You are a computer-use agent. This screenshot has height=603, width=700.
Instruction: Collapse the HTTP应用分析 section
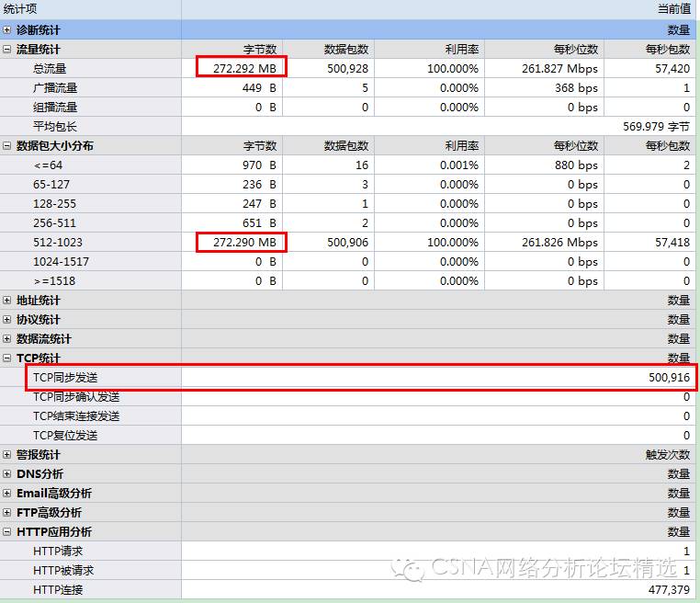(x=6, y=531)
